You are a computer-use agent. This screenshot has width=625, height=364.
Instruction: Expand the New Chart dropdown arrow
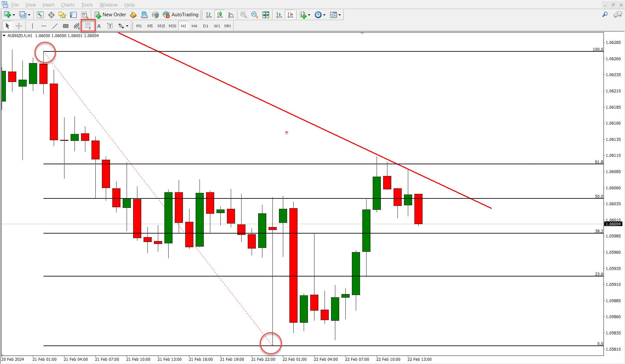pos(14,15)
